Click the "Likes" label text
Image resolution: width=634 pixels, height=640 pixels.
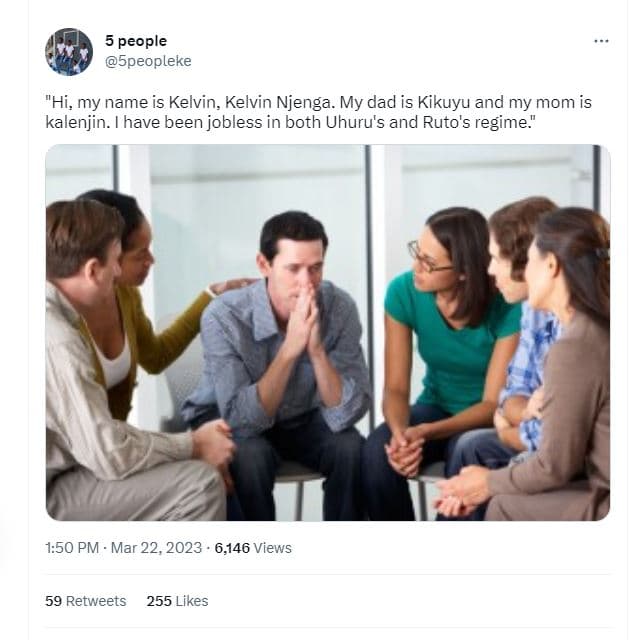tap(191, 601)
